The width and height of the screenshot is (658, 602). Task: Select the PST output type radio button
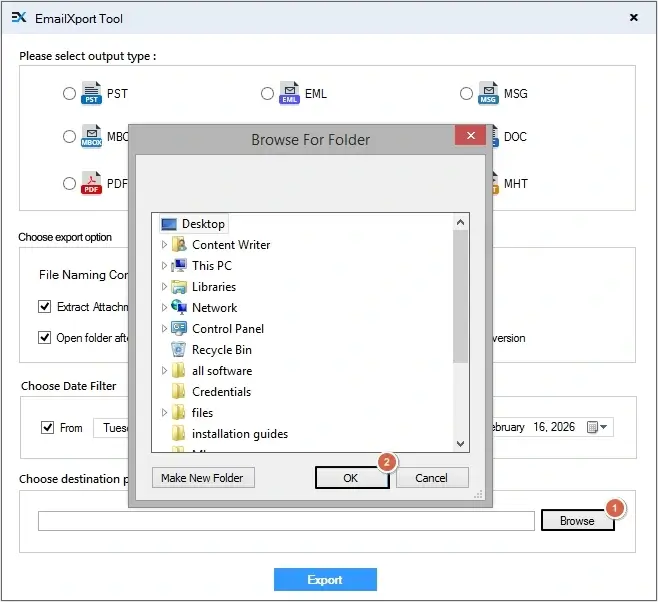pos(69,93)
